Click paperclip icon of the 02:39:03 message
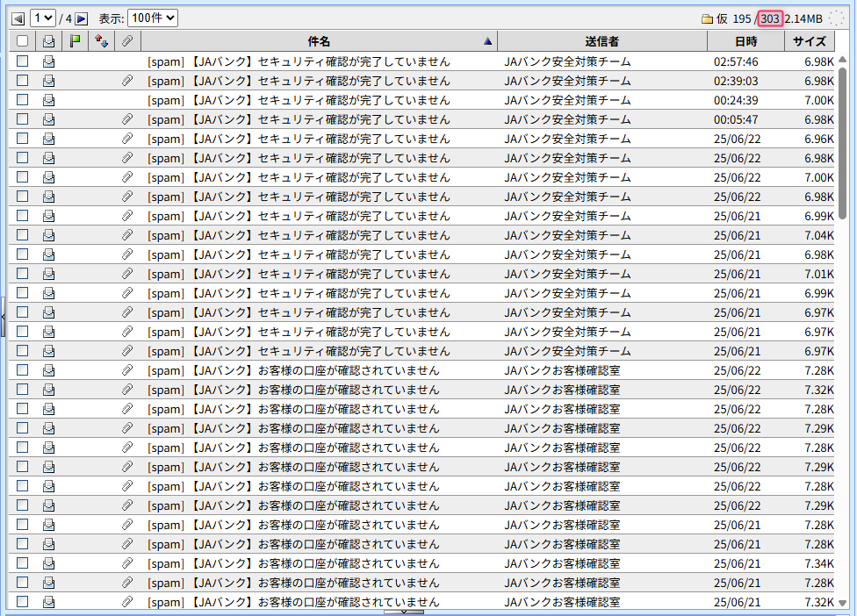This screenshot has width=857, height=616. 127,81
